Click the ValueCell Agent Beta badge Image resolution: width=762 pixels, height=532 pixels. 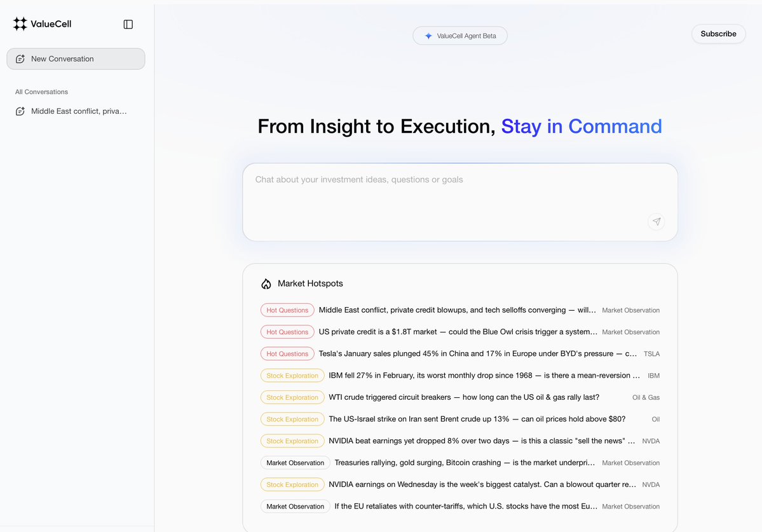tap(460, 36)
